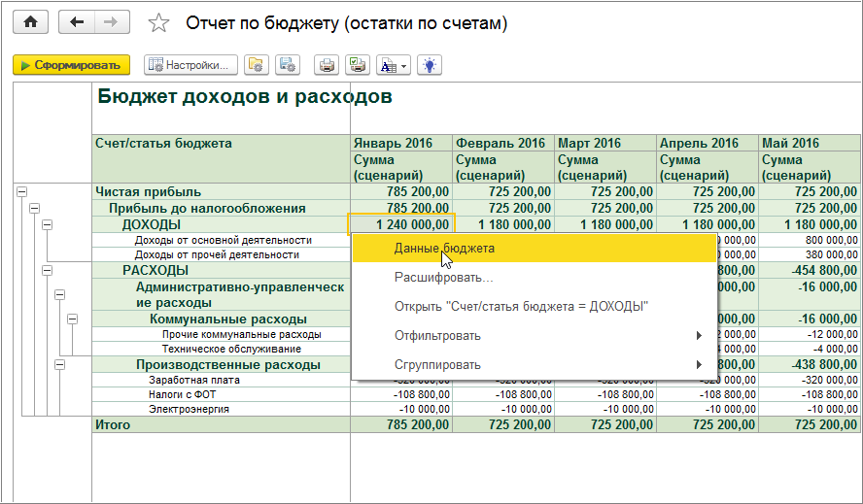The image size is (863, 504).
Task: Select Данные бюджета in context menu
Action: (444, 249)
